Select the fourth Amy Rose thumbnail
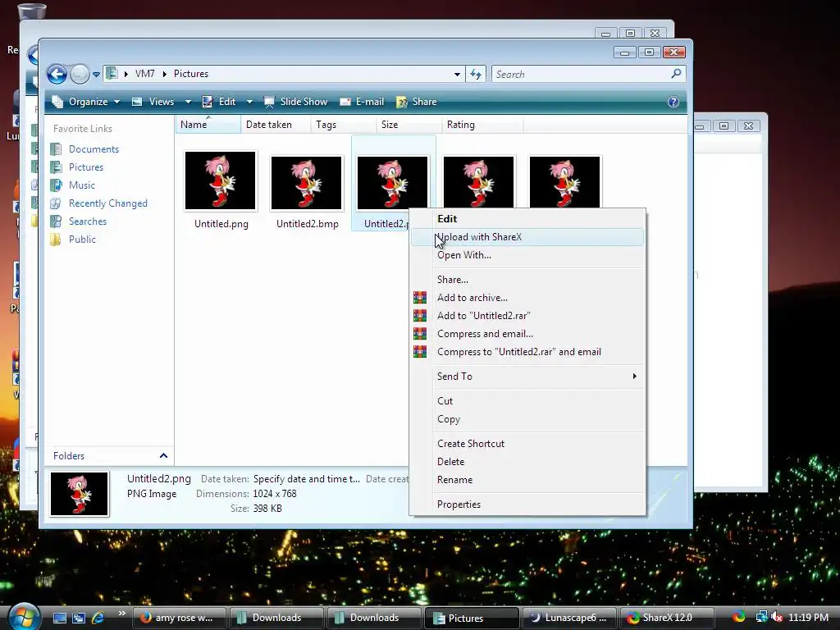 [478, 181]
